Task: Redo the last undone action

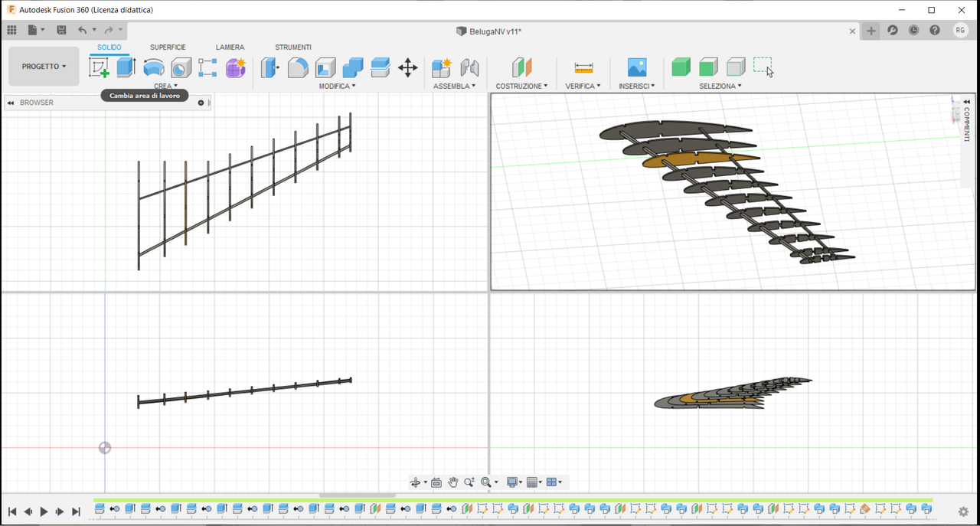Action: pyautogui.click(x=109, y=30)
